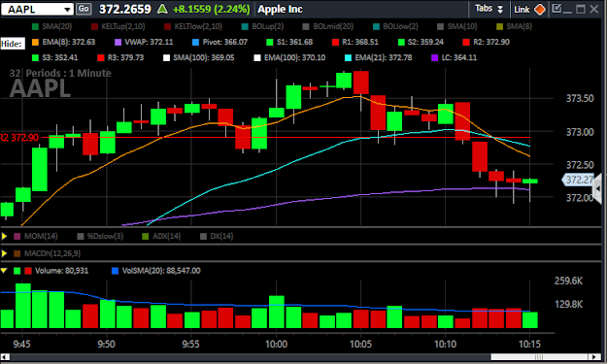Click the horizontal scrollbar thumb

coord(539,356)
